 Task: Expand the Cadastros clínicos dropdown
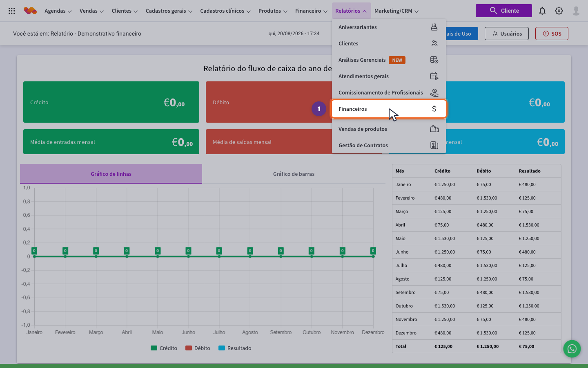click(225, 11)
